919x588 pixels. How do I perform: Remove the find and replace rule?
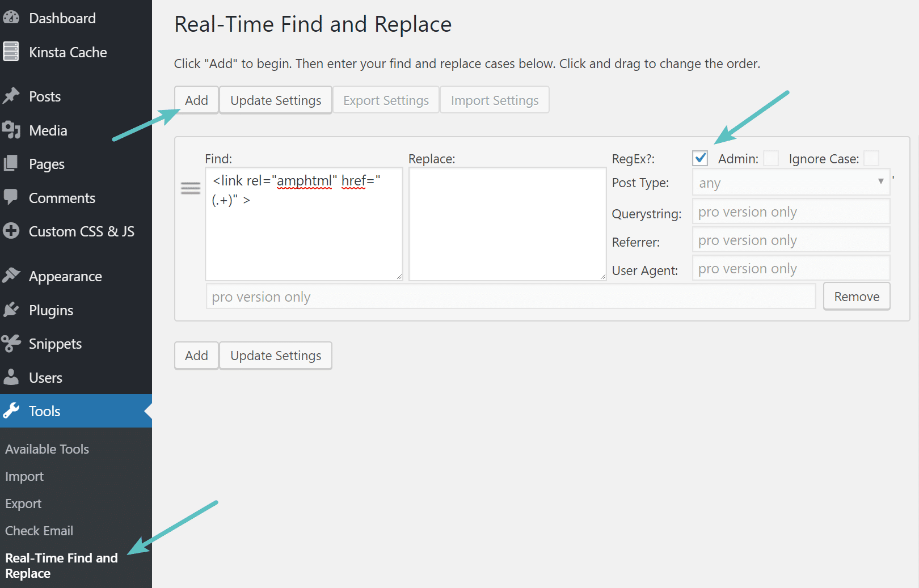[856, 296]
